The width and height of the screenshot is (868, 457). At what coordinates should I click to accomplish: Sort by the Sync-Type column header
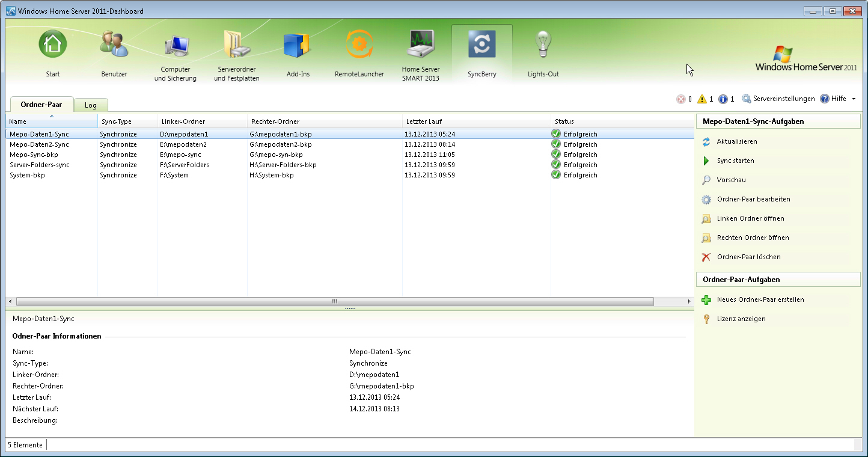click(127, 121)
